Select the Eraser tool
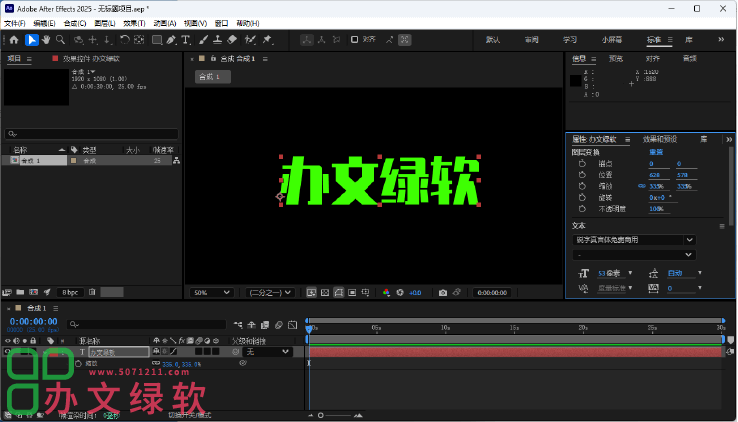 click(x=232, y=40)
